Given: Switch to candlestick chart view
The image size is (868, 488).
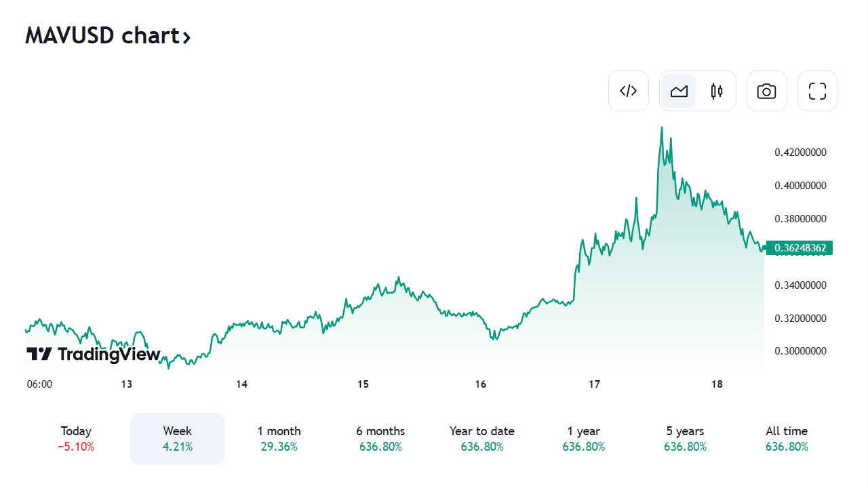Looking at the screenshot, I should [x=717, y=91].
